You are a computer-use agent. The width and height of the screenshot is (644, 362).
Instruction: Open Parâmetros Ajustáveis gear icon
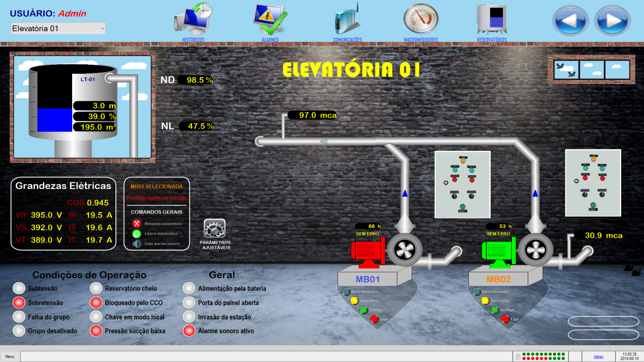click(215, 229)
